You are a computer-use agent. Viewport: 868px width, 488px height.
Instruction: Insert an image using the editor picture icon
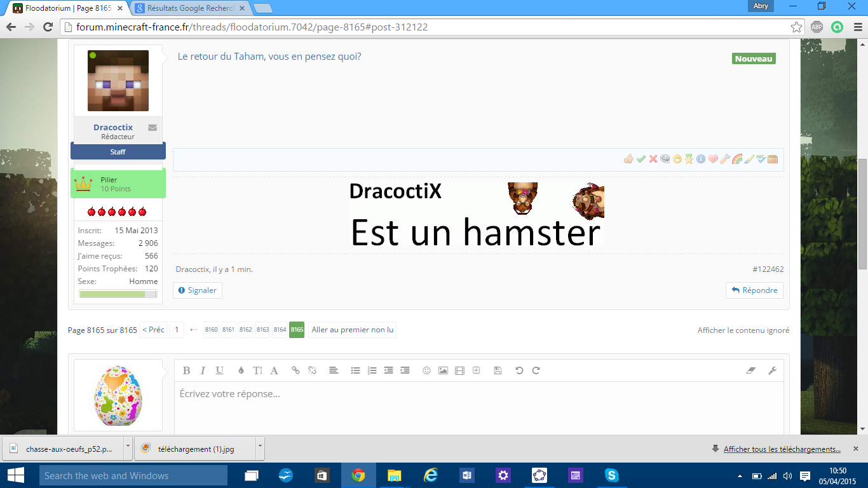443,370
